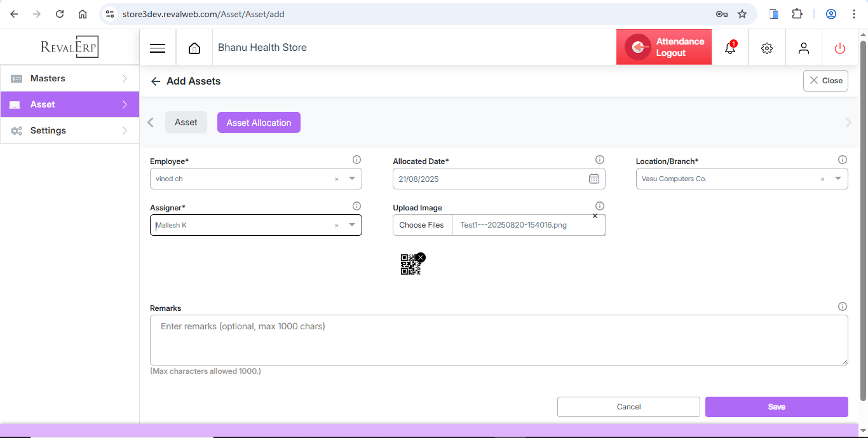
Task: Click the settings gear icon in header
Action: (x=767, y=48)
